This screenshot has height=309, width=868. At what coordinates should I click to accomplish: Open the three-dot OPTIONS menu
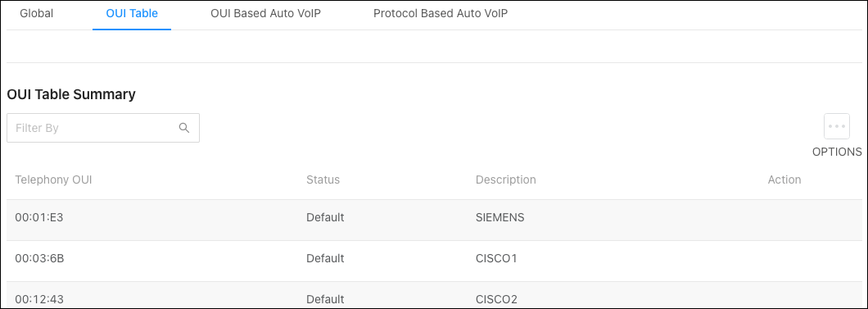pos(836,126)
